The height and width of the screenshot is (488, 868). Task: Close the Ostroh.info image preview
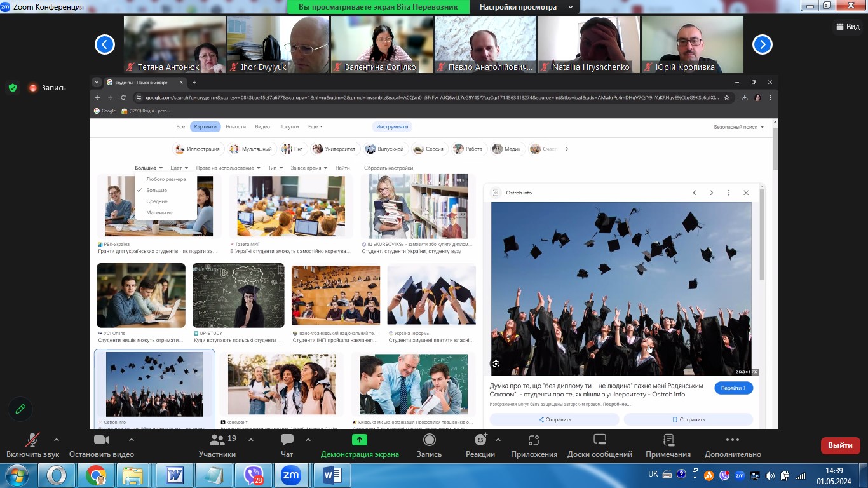746,193
